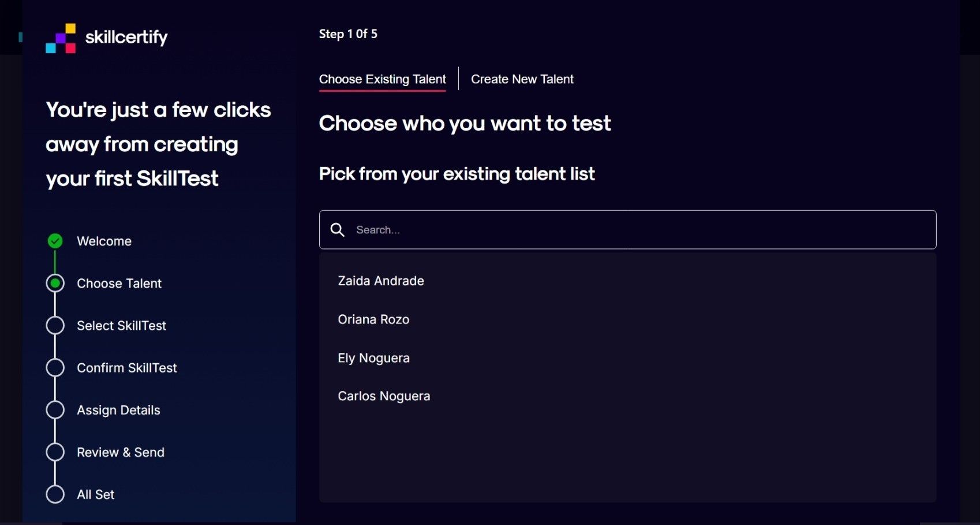Focus the talent Search field
The width and height of the screenshot is (980, 525).
pos(627,230)
